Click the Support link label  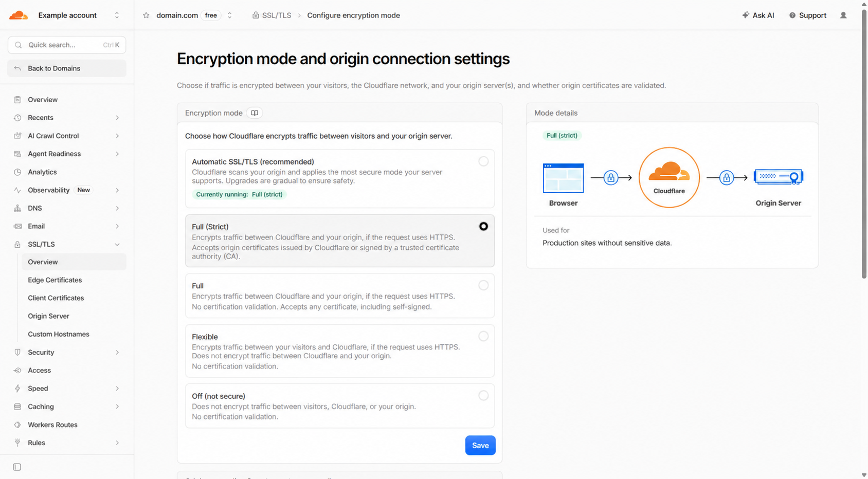[x=812, y=15]
